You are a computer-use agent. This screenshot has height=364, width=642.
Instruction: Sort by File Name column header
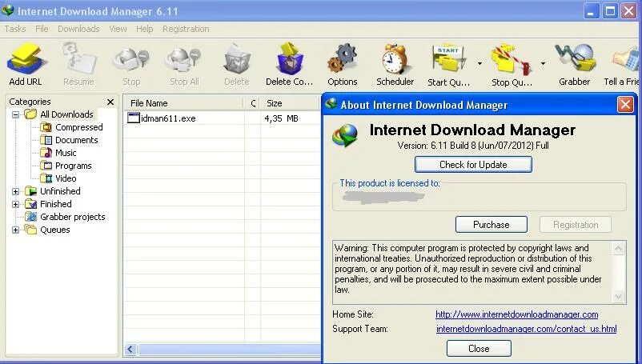coord(183,103)
